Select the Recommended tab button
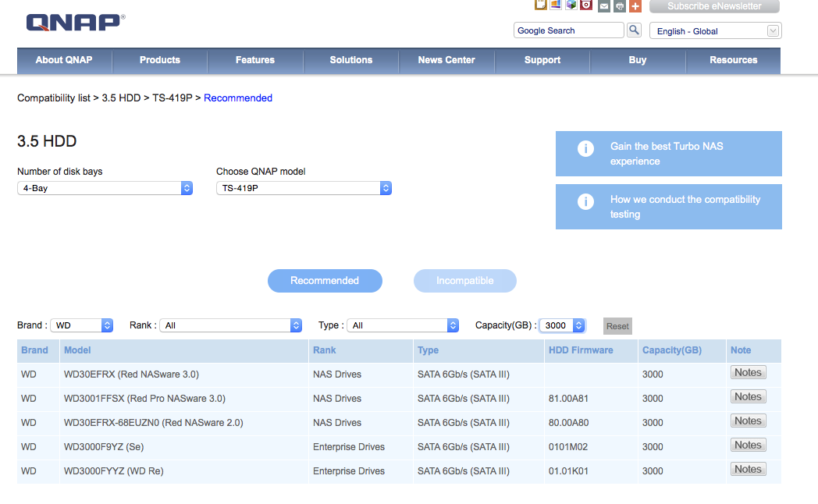 pyautogui.click(x=325, y=281)
